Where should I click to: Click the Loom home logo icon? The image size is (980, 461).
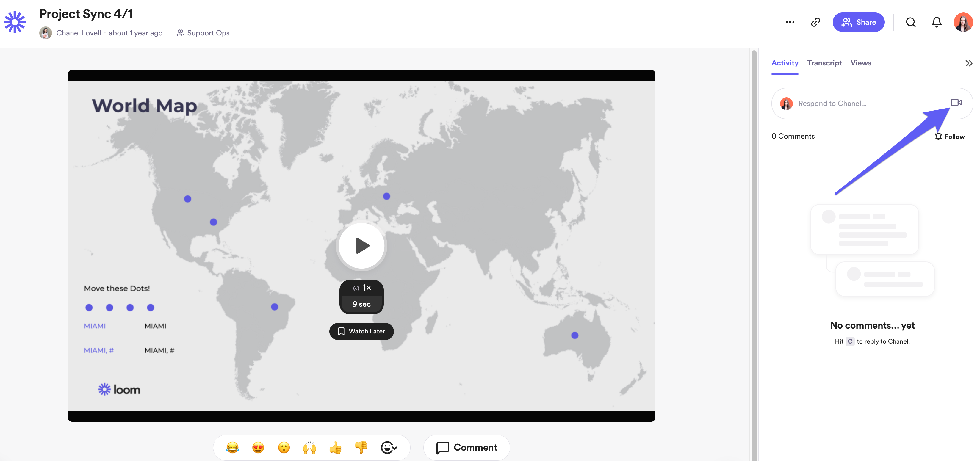15,22
